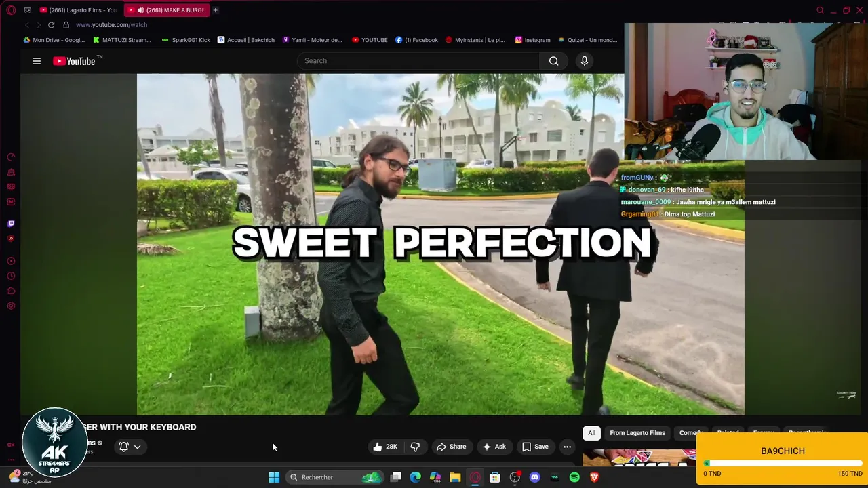Open the SparkGG1 Kick bookmark
Screen dimensions: 868x488
click(186, 40)
